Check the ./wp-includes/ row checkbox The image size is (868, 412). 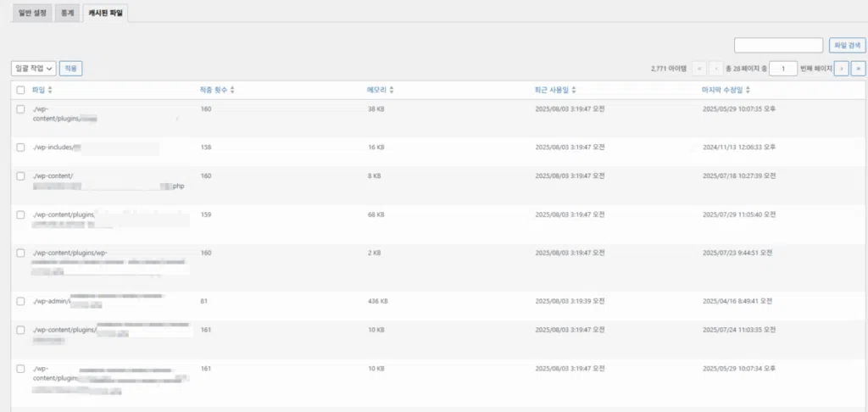[x=20, y=148]
